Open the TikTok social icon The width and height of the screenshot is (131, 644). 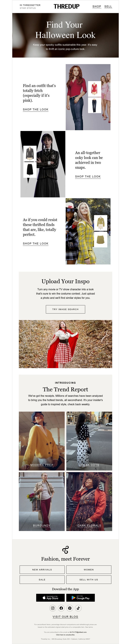click(x=78, y=608)
